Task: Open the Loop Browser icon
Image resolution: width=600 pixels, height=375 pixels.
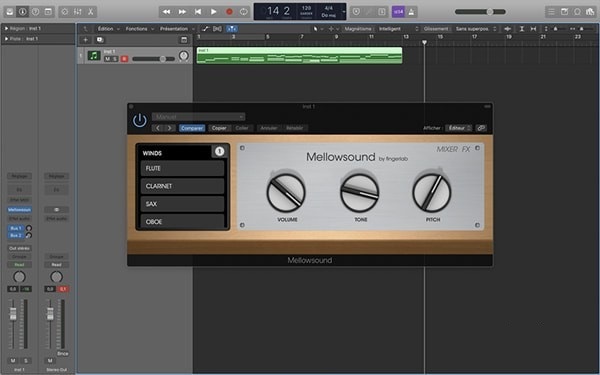Action: point(577,12)
